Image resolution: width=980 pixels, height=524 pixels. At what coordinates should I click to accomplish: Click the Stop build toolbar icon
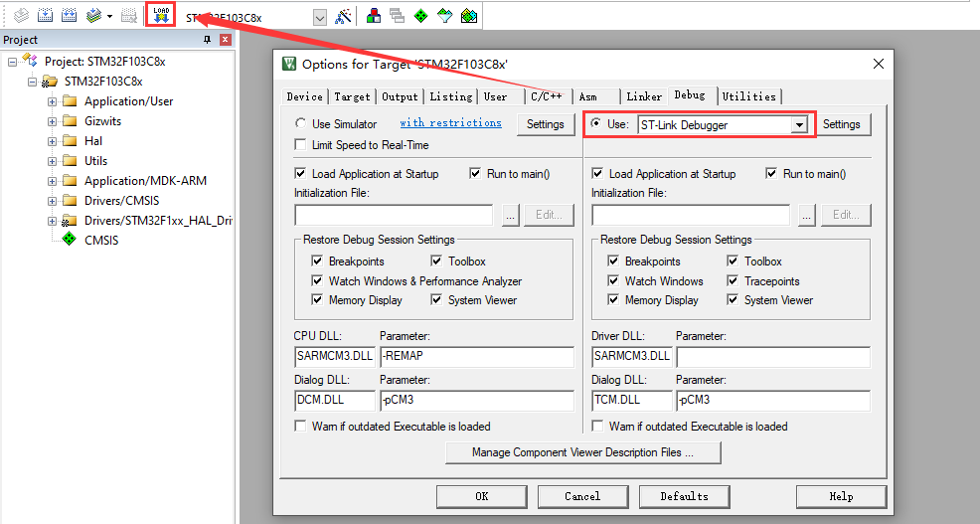[129, 15]
